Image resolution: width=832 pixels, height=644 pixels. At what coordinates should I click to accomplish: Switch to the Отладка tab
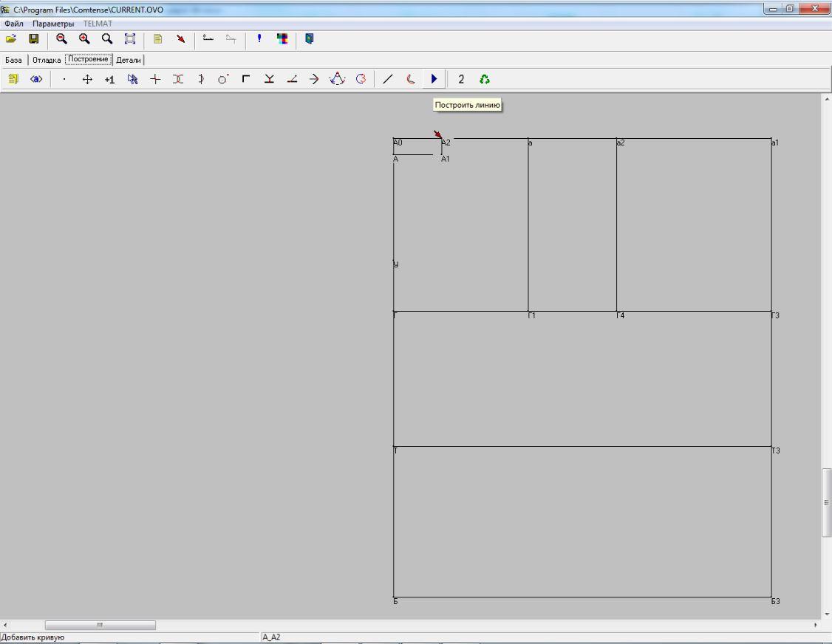pos(46,60)
